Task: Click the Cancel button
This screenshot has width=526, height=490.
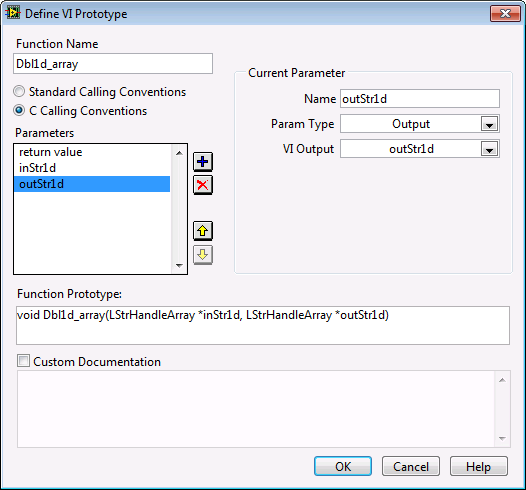Action: [x=411, y=466]
